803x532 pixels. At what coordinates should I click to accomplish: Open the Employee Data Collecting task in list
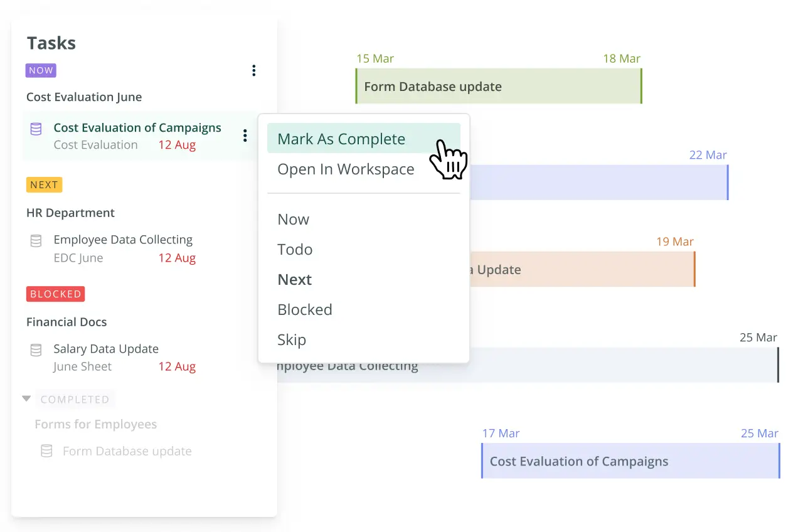tap(123, 240)
